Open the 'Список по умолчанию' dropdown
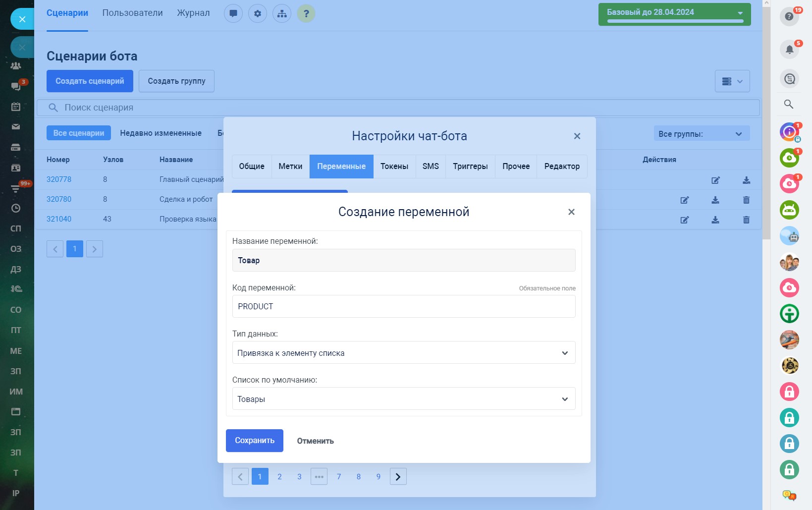 (403, 399)
